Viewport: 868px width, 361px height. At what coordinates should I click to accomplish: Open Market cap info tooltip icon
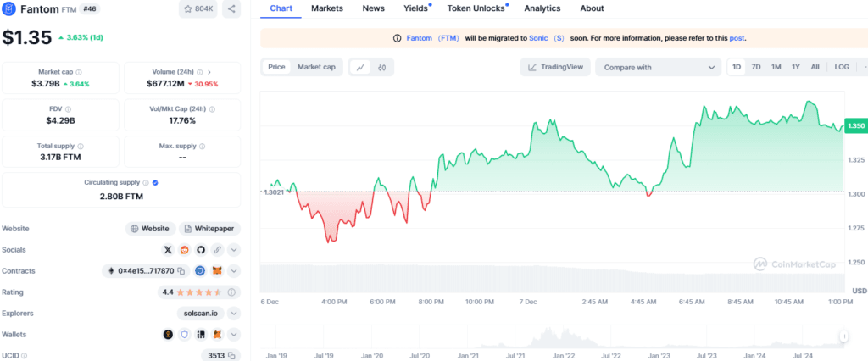(x=79, y=72)
